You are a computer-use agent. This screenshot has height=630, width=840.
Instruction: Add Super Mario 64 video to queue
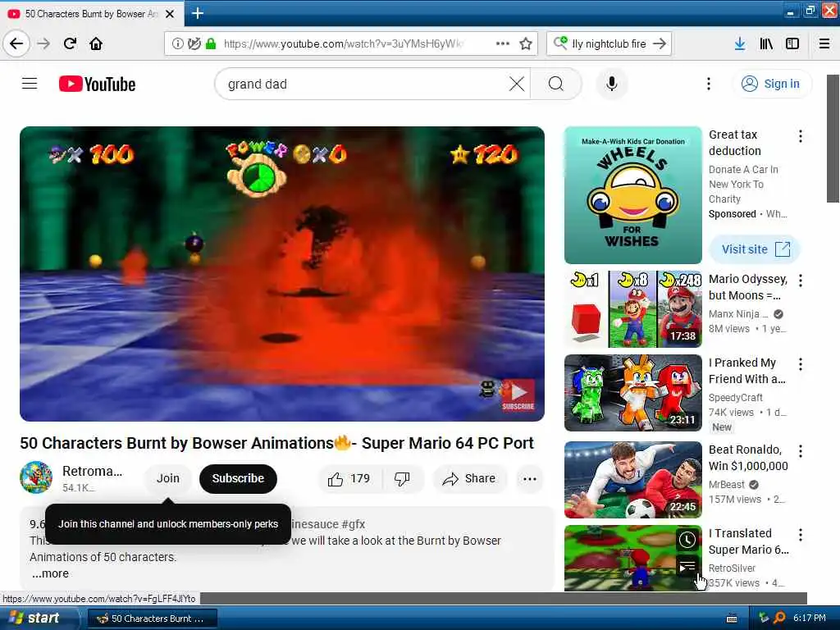coord(687,566)
